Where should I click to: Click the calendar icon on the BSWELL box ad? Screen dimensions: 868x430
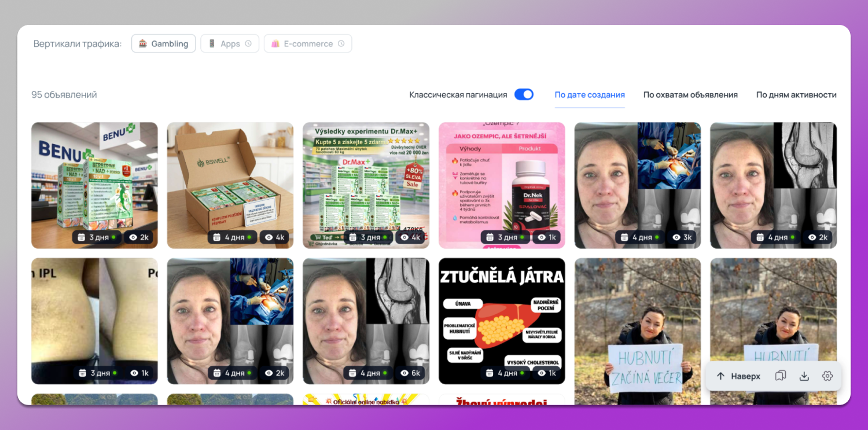216,237
